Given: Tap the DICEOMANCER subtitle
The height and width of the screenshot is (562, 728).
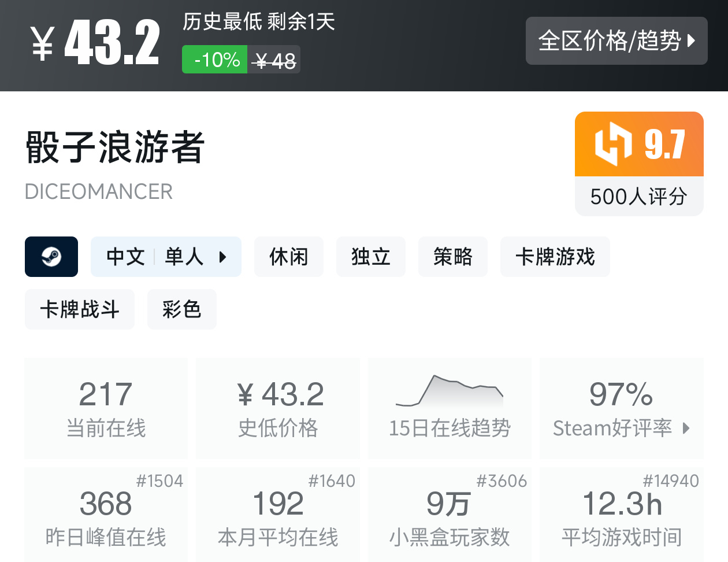Looking at the screenshot, I should coord(99,191).
